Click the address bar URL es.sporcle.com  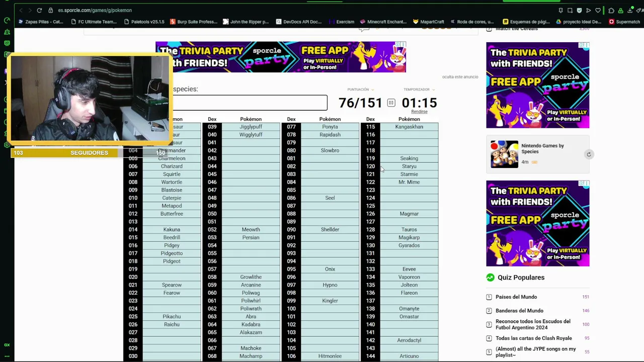95,10
